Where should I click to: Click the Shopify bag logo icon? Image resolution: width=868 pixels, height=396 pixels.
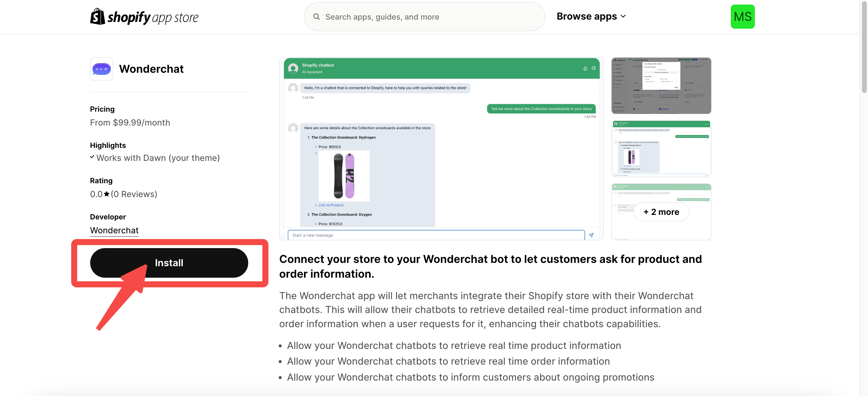pyautogui.click(x=97, y=17)
